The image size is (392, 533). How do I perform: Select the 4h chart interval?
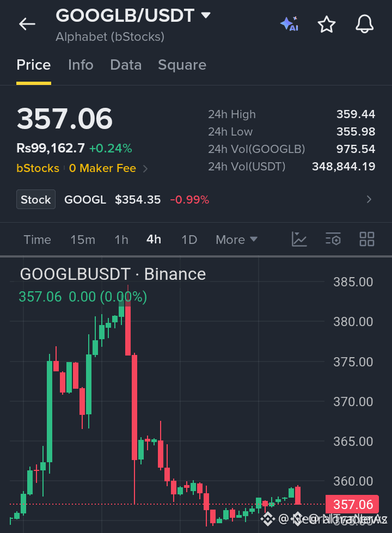coord(154,240)
